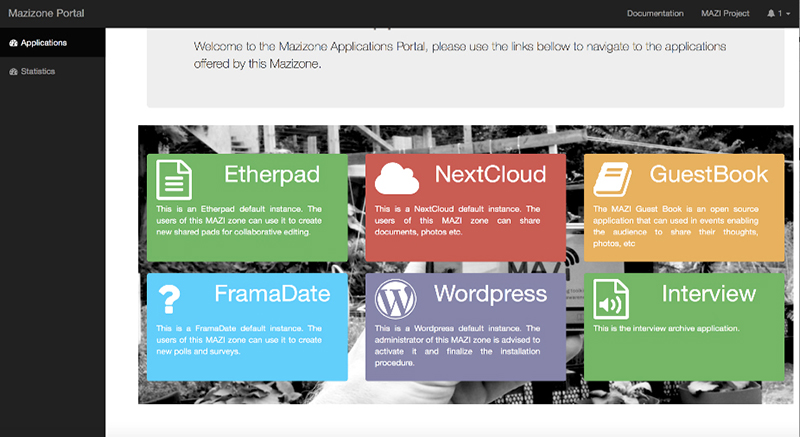The width and height of the screenshot is (800, 437).
Task: Click the Statistics sidebar dashboard icon
Action: coord(13,71)
